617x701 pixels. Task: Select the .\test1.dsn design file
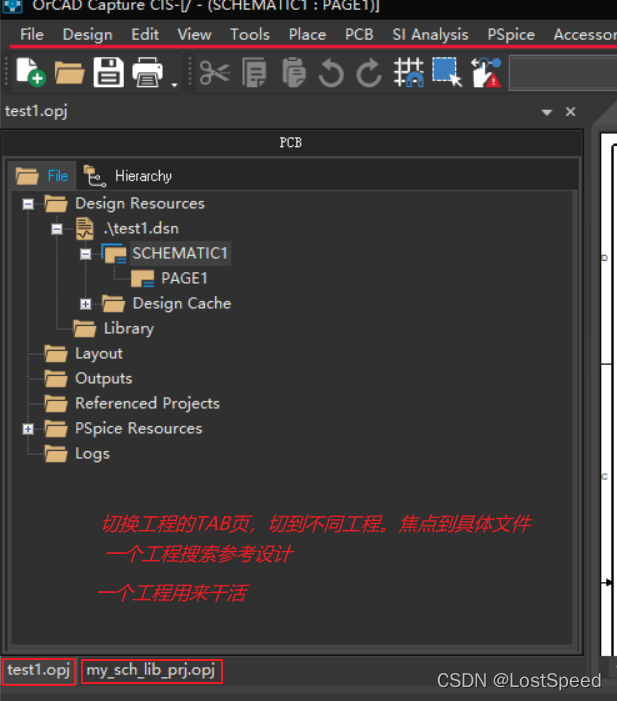pyautogui.click(x=141, y=228)
